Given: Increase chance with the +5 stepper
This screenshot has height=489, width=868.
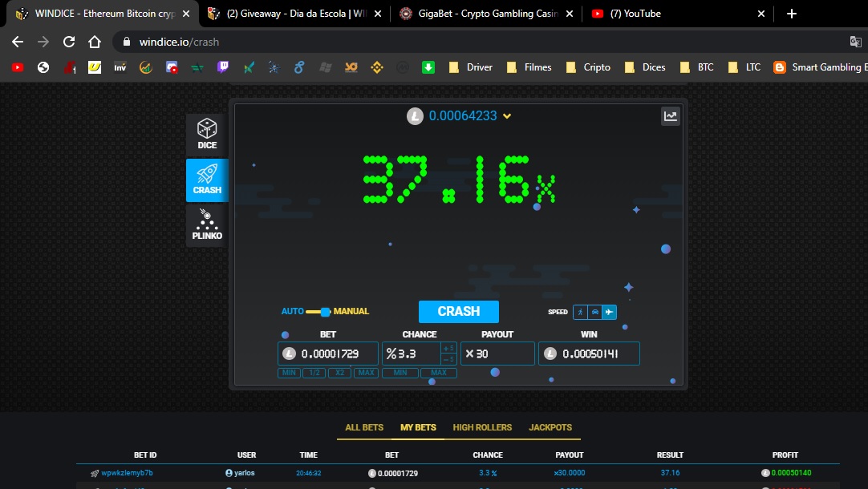Looking at the screenshot, I should click(448, 348).
